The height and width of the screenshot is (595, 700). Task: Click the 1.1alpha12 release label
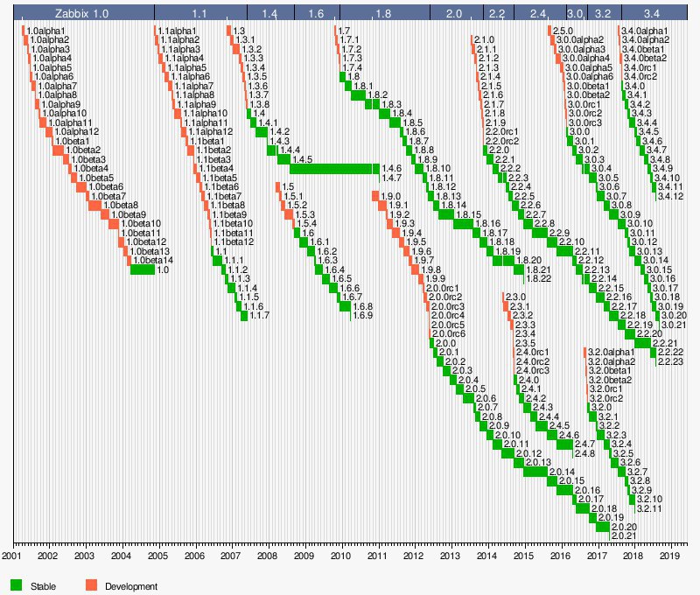(x=210, y=131)
